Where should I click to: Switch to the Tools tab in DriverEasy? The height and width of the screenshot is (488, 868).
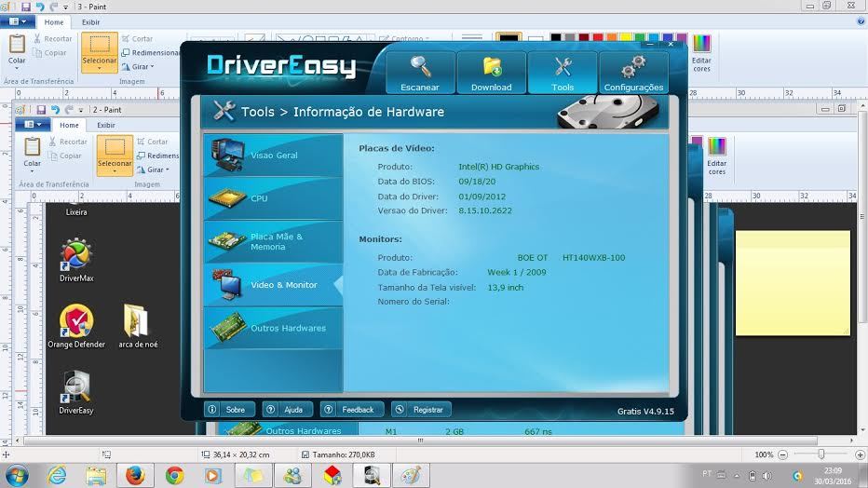[563, 73]
